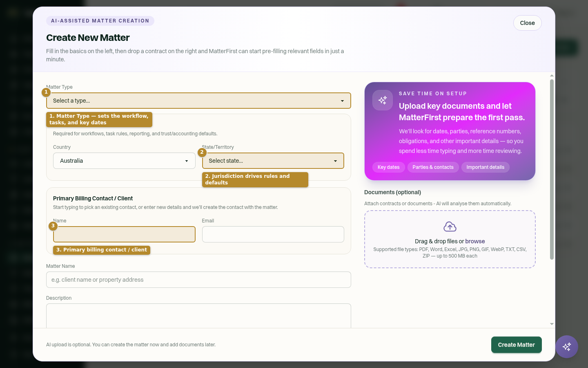Click the Documents (optional) heading
This screenshot has height=368, width=588.
pyautogui.click(x=392, y=192)
